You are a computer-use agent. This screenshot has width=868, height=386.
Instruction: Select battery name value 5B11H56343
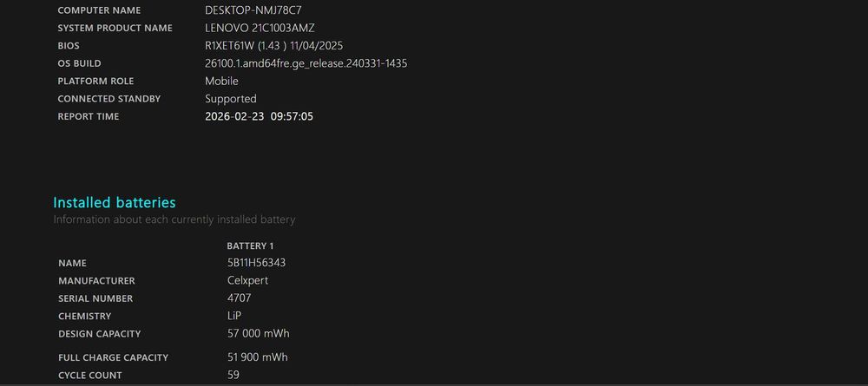(256, 263)
